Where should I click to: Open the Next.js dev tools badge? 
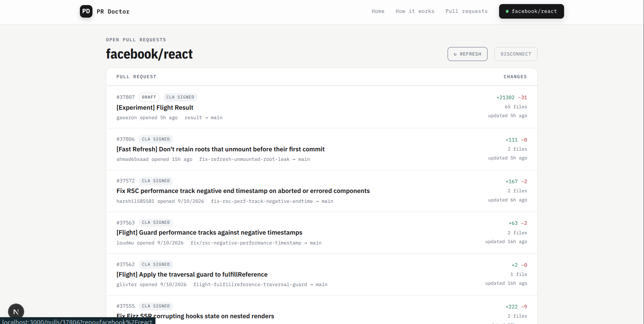(16, 311)
